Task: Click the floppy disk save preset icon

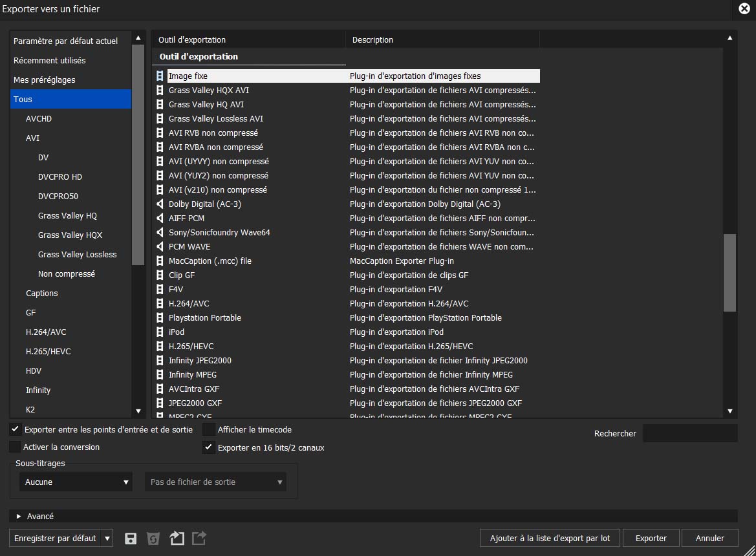Action: click(x=131, y=538)
